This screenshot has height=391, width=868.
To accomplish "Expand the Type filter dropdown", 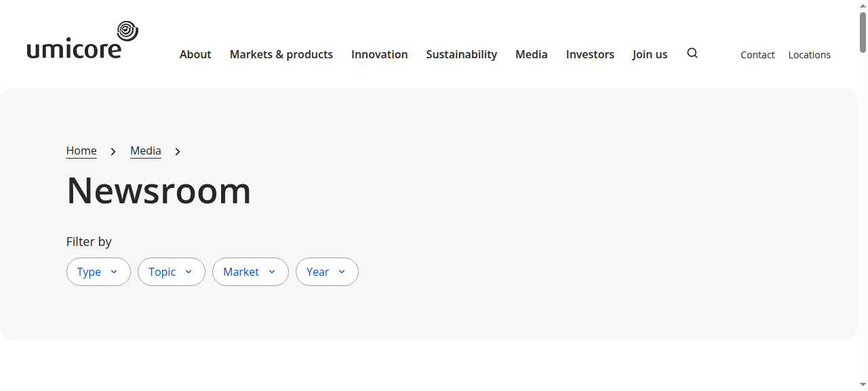I will [98, 272].
